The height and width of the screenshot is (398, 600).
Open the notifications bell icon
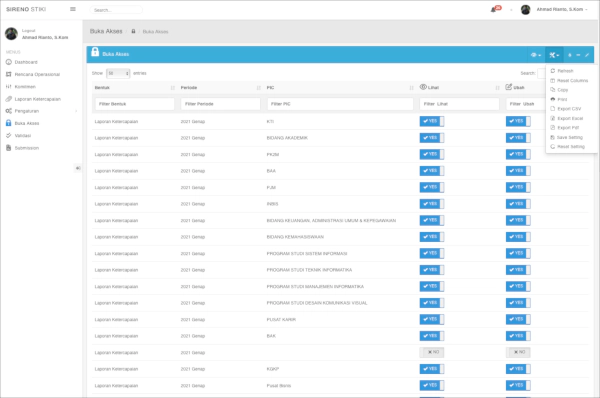tap(494, 10)
